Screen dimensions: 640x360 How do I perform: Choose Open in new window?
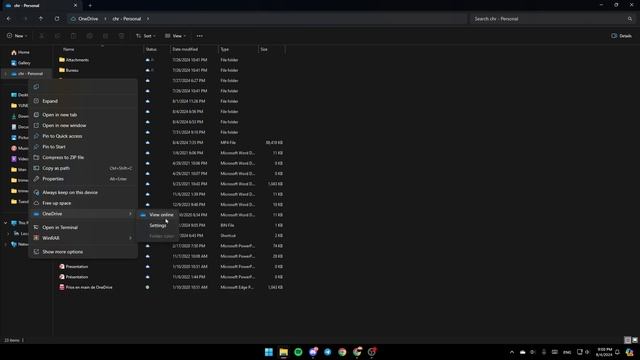(83, 125)
